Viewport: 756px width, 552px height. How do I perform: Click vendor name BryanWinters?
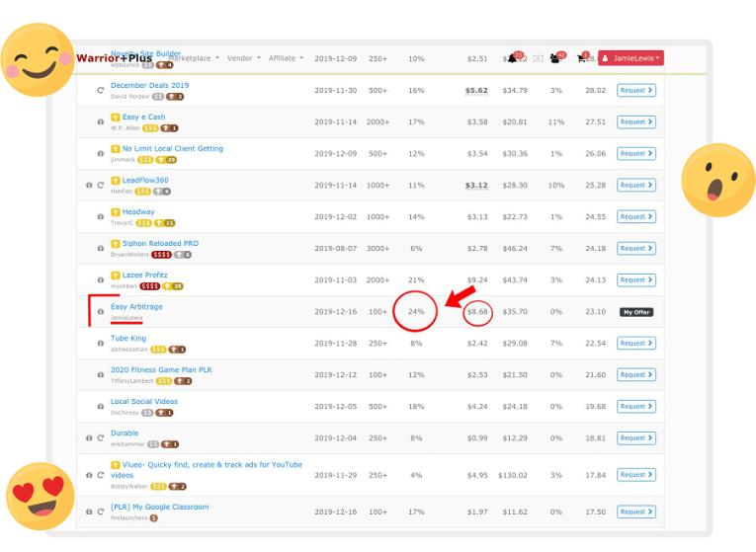coord(129,255)
